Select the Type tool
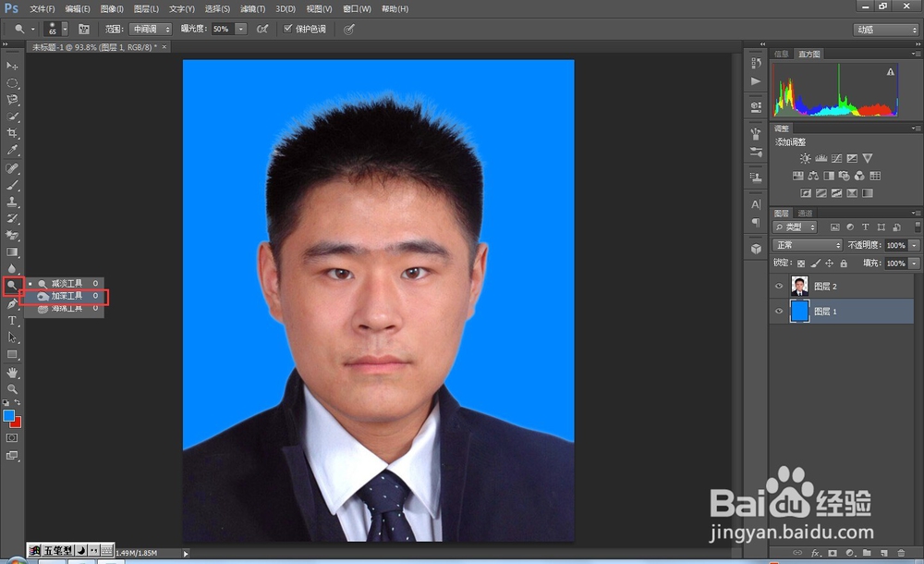 (12, 317)
